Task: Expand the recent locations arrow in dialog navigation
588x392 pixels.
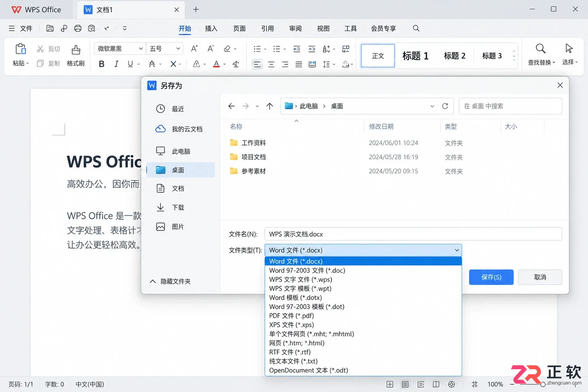Action: [x=257, y=106]
